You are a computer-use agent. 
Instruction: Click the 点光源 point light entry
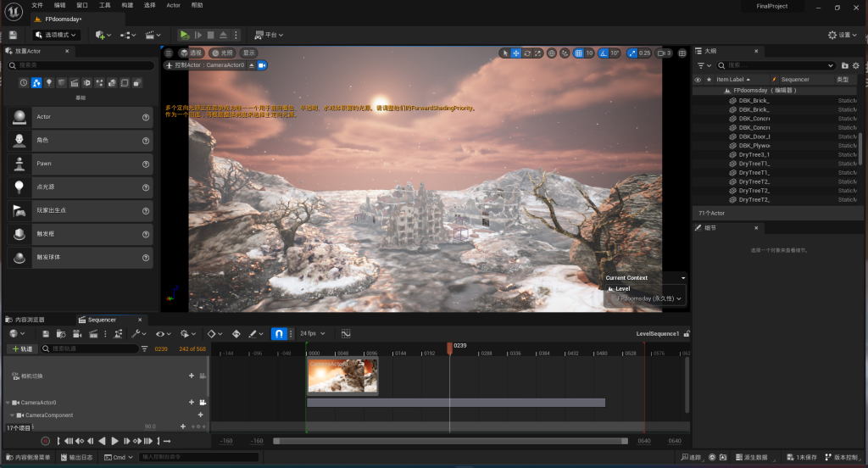click(x=81, y=187)
